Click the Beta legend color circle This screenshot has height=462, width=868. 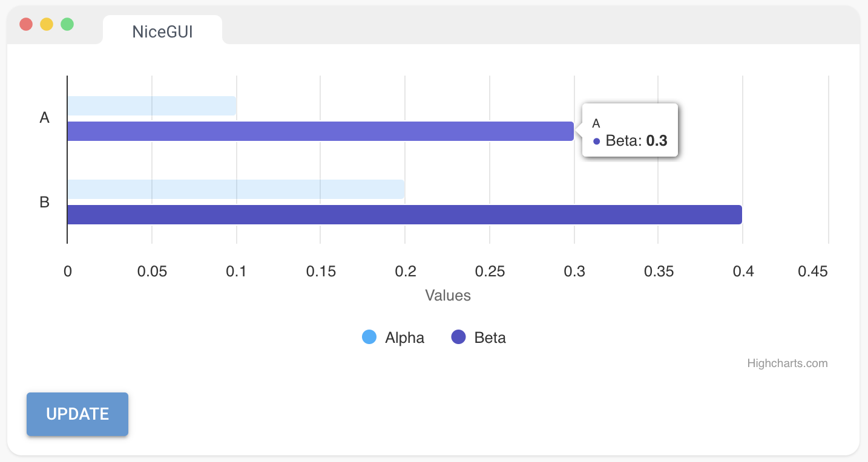(459, 337)
